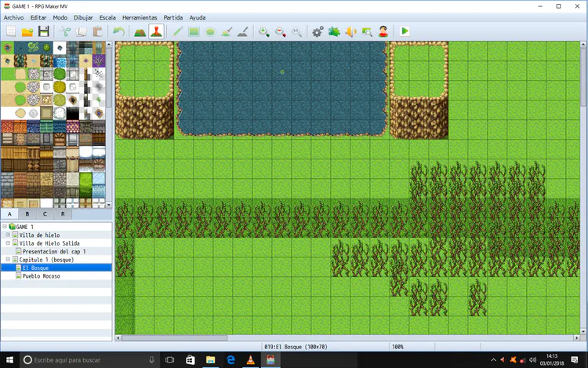Open the Sound Test speaker icon

coord(350,31)
